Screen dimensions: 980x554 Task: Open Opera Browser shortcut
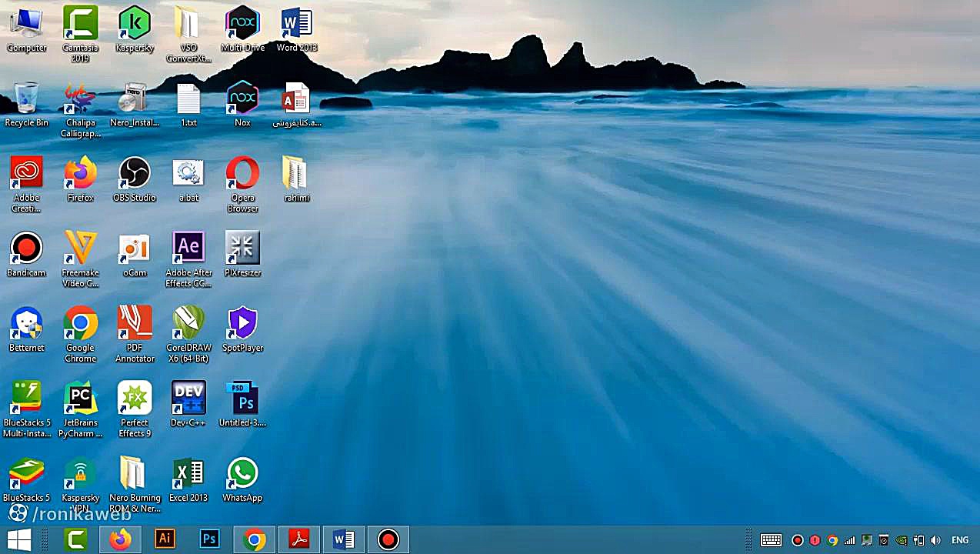242,185
